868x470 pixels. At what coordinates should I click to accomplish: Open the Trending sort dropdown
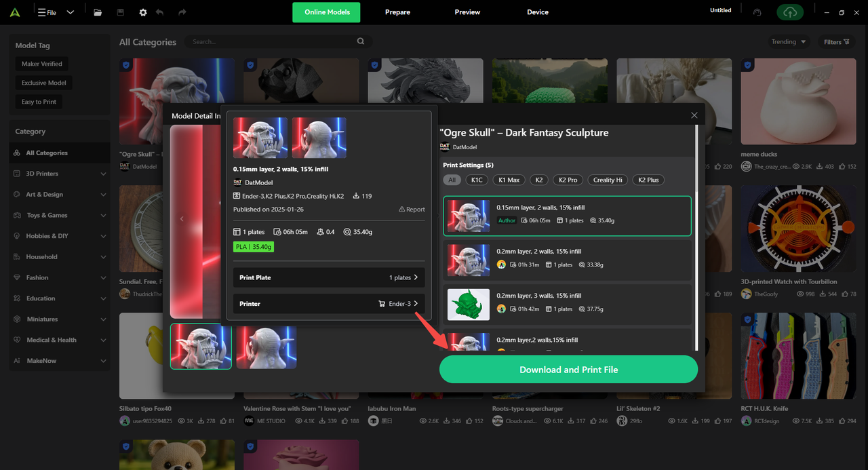(789, 42)
